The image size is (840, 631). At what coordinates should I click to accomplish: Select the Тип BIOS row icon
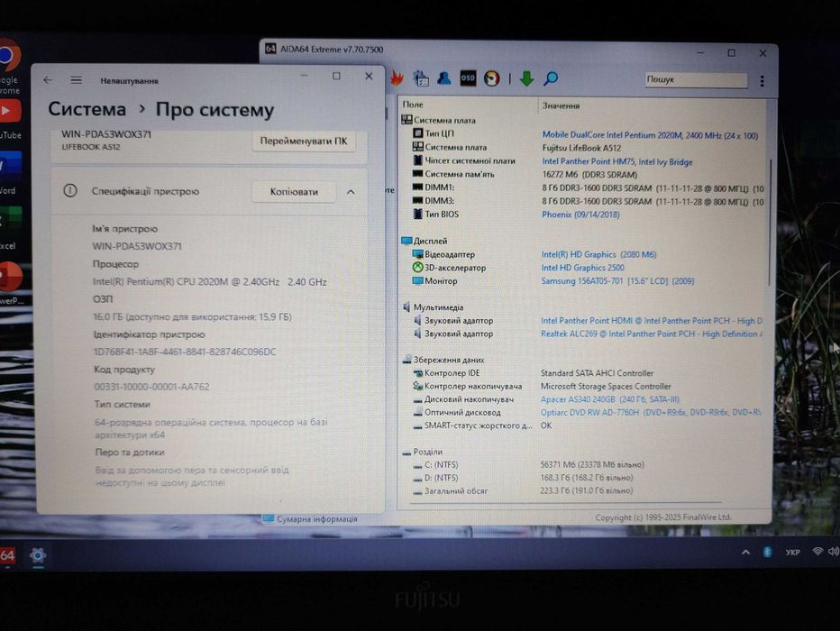coord(418,214)
